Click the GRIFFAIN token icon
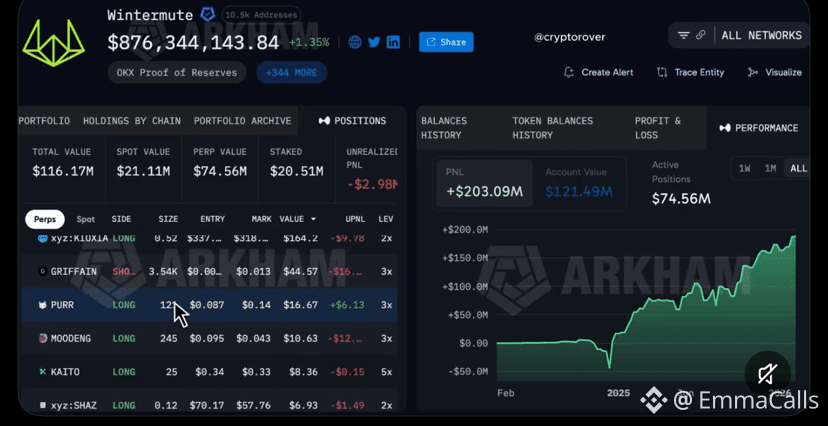Viewport: 828px width, 426px height. pos(43,271)
